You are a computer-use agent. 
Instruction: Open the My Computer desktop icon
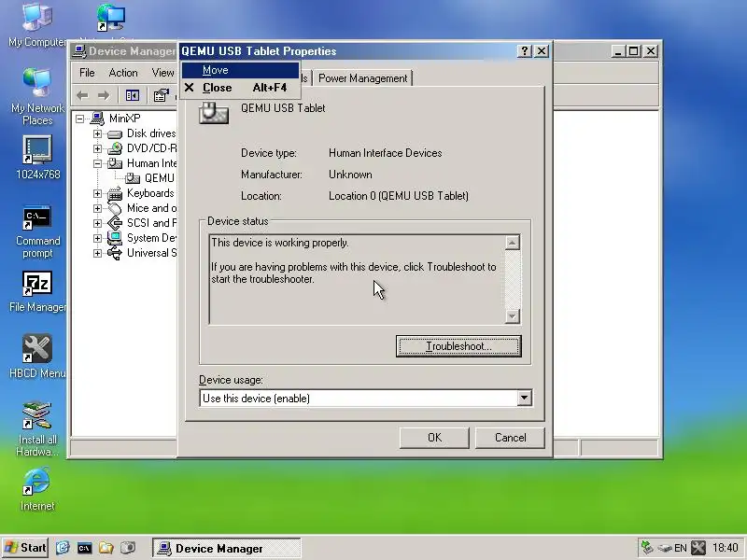[37, 25]
